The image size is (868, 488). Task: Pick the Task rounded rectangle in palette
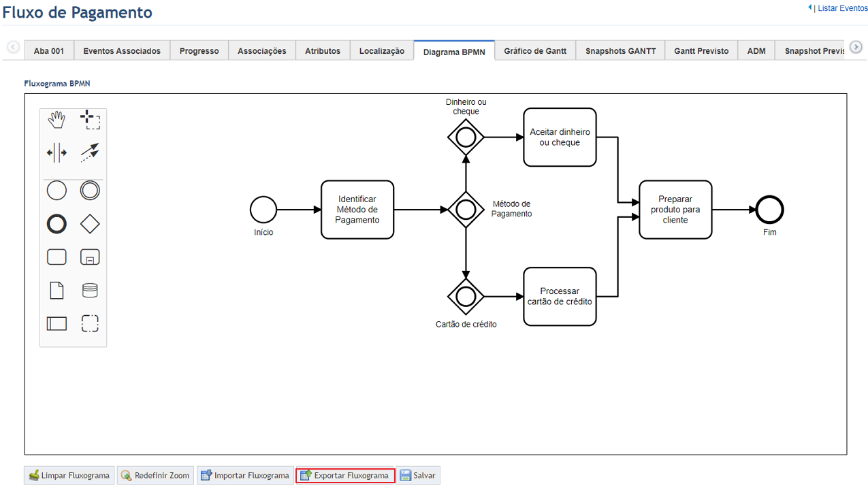pyautogui.click(x=57, y=257)
